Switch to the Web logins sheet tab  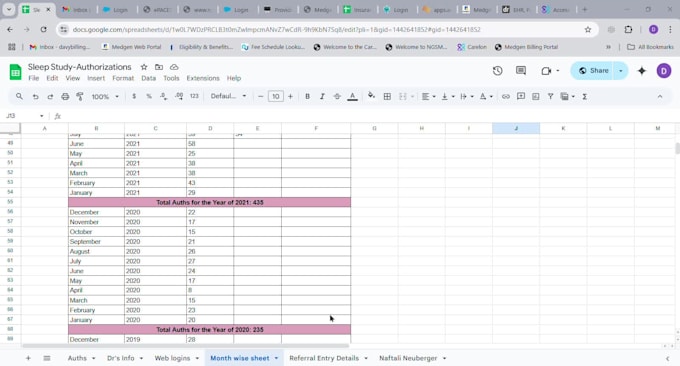click(x=172, y=358)
